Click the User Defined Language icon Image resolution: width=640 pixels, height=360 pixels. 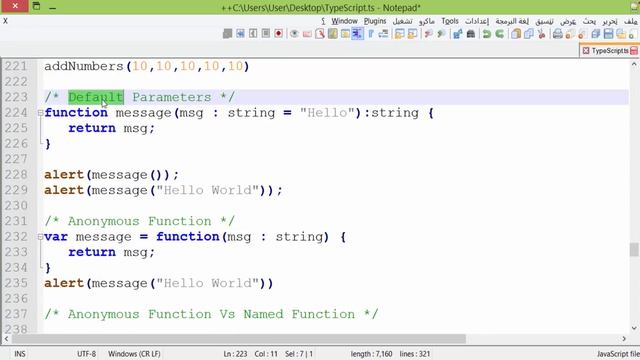coord(345,34)
